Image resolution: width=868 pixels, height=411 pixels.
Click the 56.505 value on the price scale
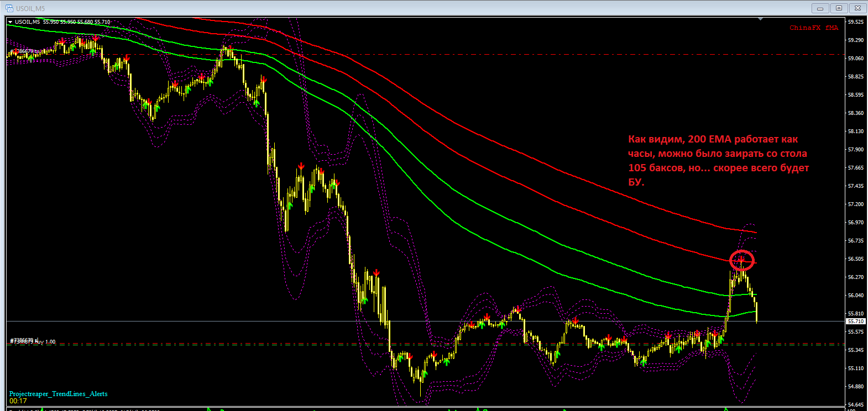856,259
